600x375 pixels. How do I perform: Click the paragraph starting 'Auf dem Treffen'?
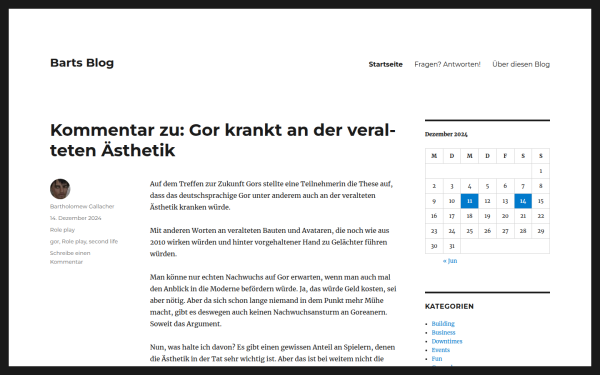pos(271,196)
